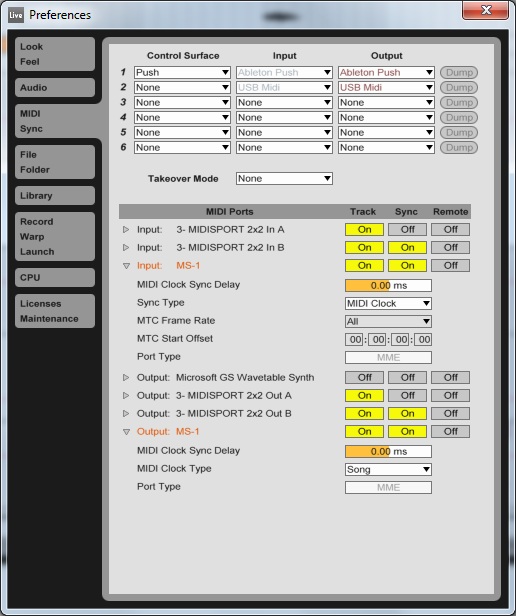This screenshot has height=616, width=516.
Task: Toggle Remote for Input MS-1
Action: tap(450, 266)
